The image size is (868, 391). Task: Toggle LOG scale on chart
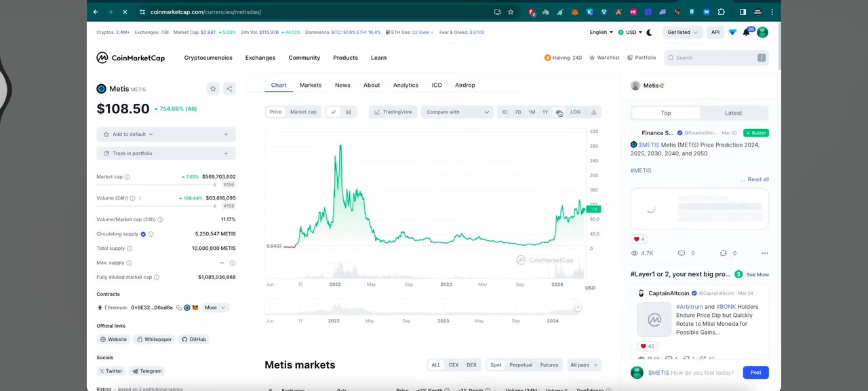click(575, 112)
